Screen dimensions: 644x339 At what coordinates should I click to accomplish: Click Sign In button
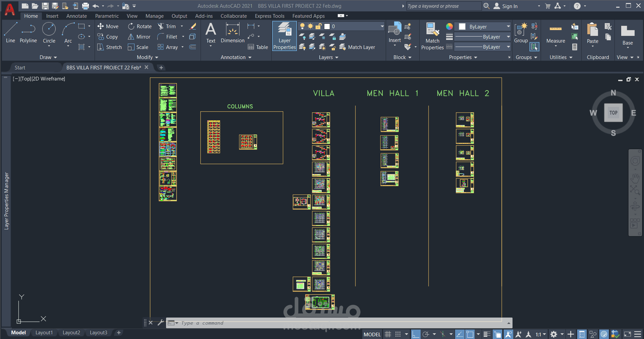click(x=505, y=6)
